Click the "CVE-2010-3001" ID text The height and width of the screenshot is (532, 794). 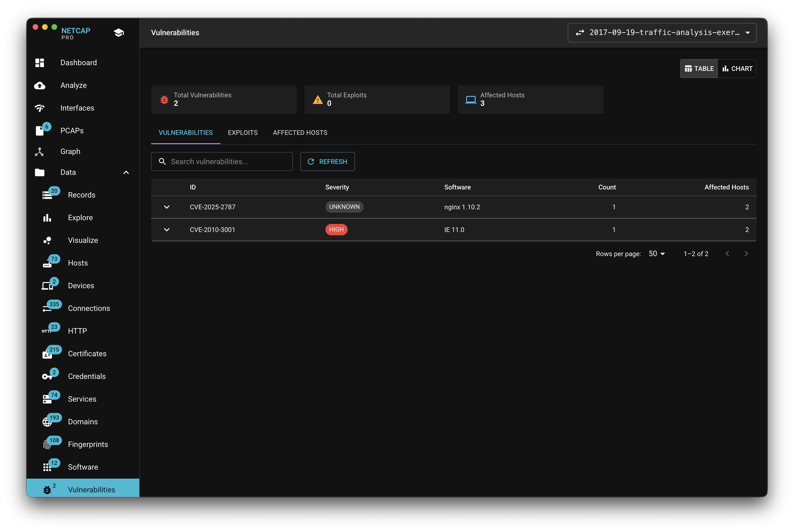[x=212, y=230]
